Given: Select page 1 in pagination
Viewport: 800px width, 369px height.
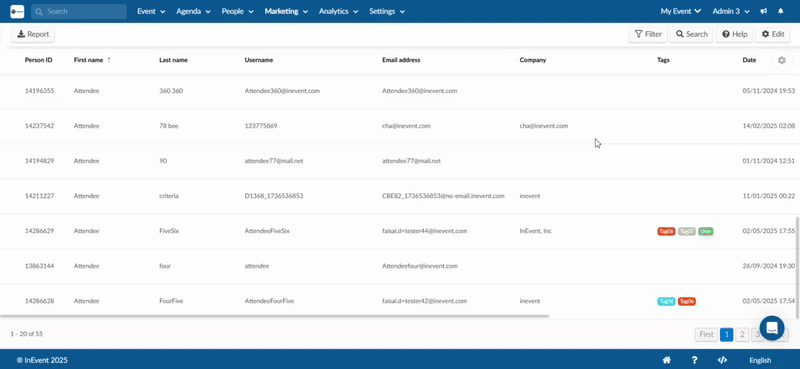Looking at the screenshot, I should click(x=727, y=334).
